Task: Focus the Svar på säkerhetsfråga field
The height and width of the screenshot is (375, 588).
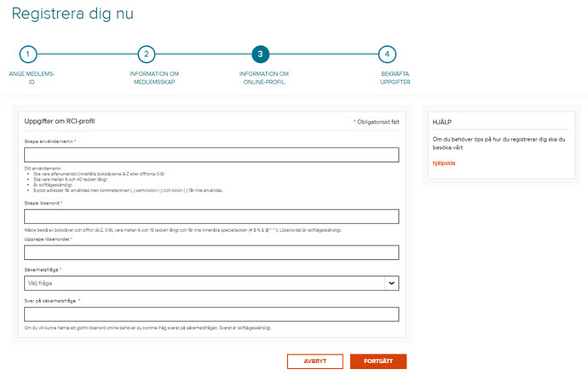Action: pos(211,314)
